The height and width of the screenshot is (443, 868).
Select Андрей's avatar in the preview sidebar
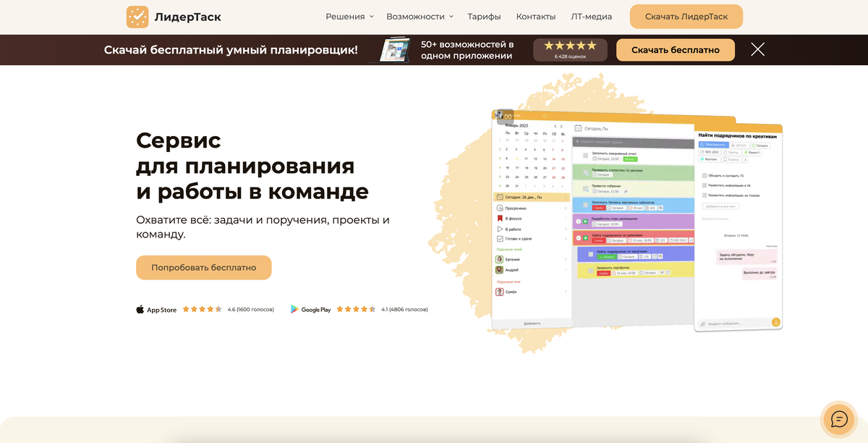499,269
